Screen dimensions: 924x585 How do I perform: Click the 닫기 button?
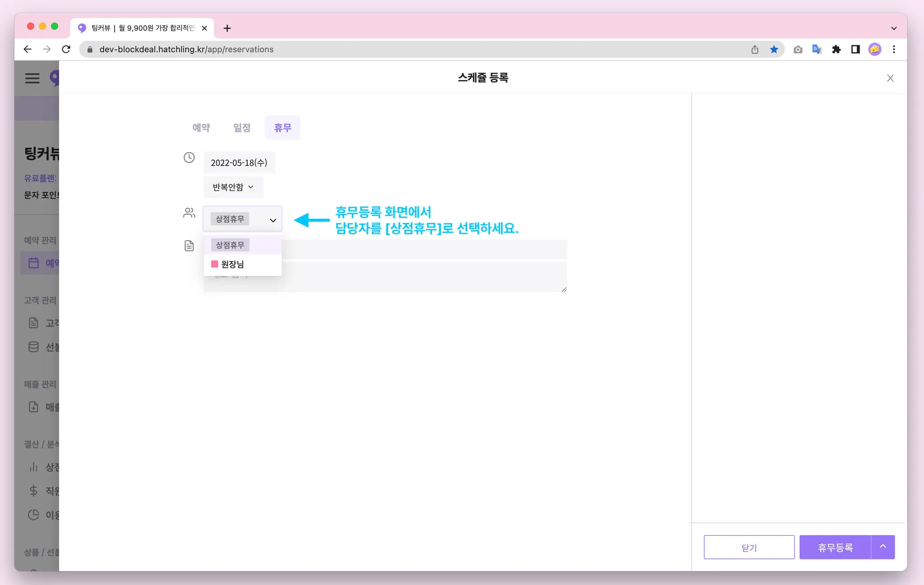[749, 547]
